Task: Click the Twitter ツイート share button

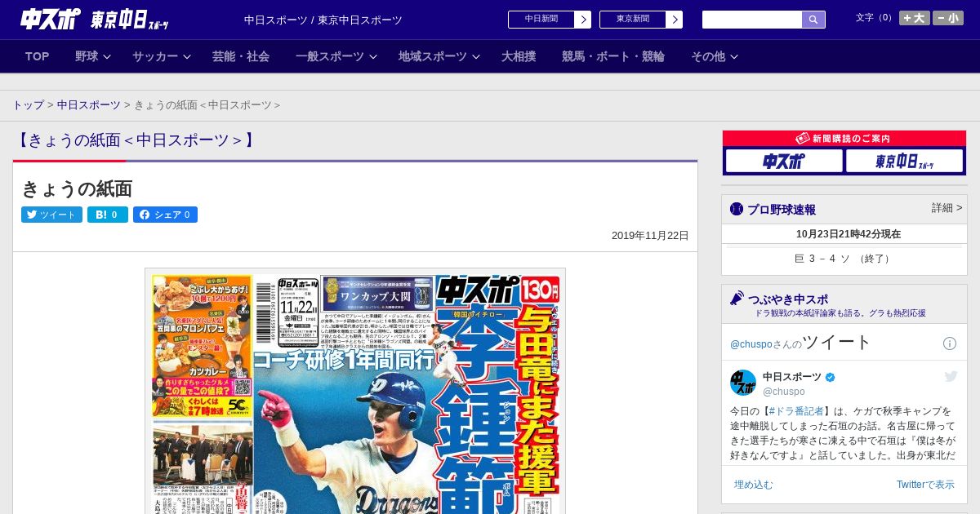Action: pyautogui.click(x=51, y=215)
